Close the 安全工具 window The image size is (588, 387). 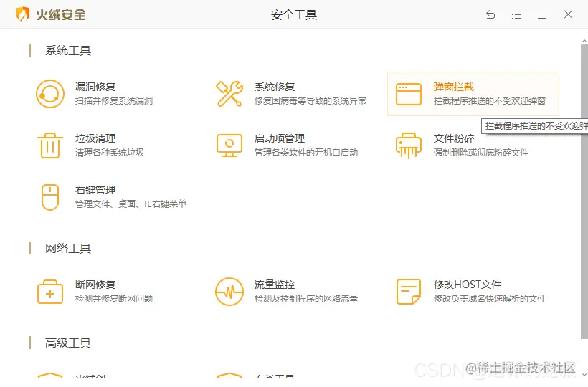click(568, 14)
